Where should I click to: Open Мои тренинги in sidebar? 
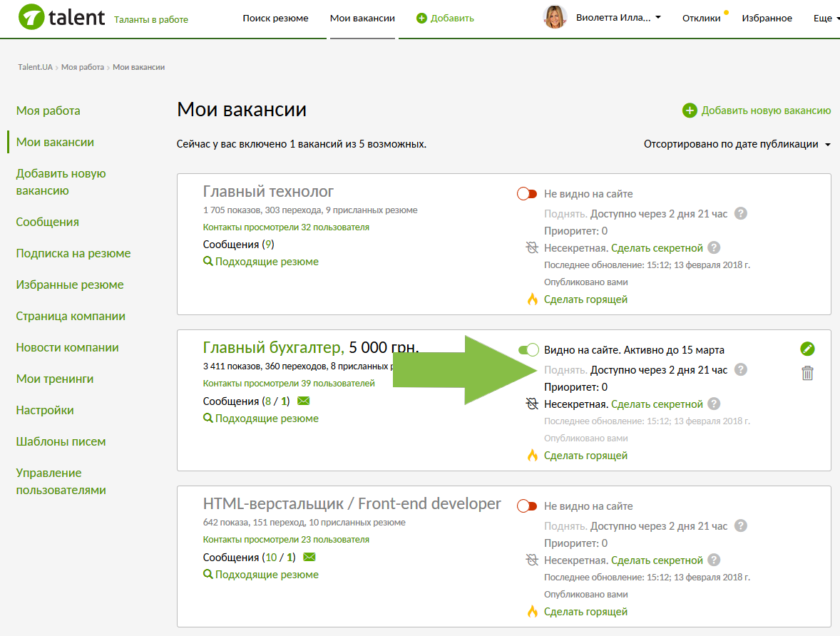[55, 379]
